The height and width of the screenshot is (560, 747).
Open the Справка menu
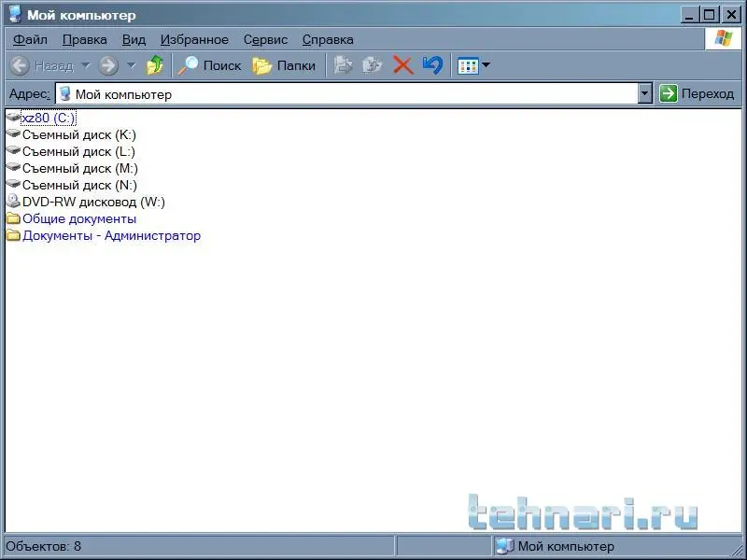click(x=328, y=39)
